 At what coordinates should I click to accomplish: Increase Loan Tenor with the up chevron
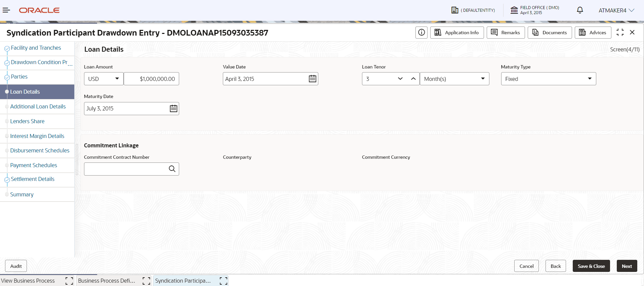pyautogui.click(x=413, y=79)
